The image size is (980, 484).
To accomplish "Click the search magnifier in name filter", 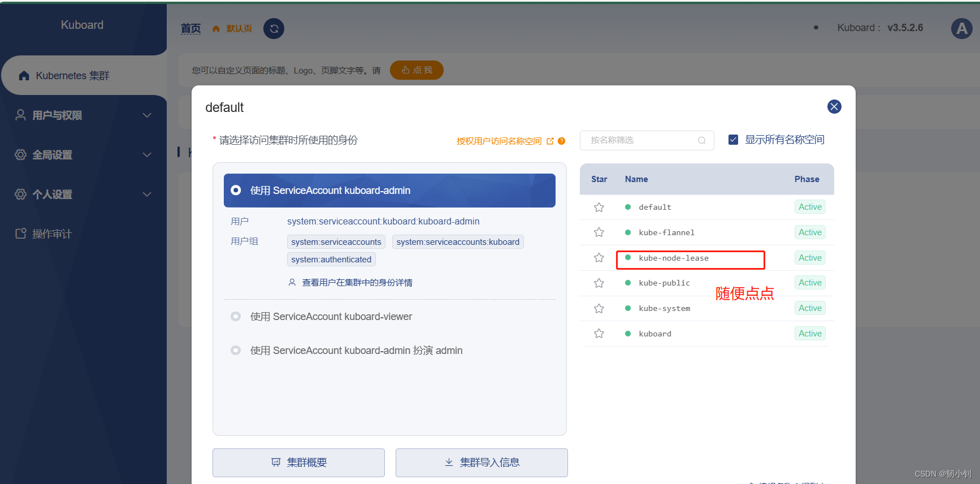I will (x=702, y=140).
